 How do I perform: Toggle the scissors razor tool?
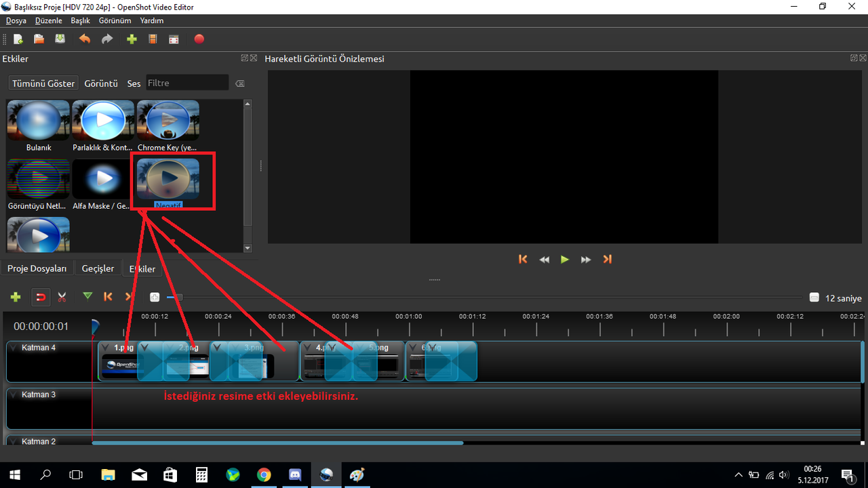[x=62, y=297]
